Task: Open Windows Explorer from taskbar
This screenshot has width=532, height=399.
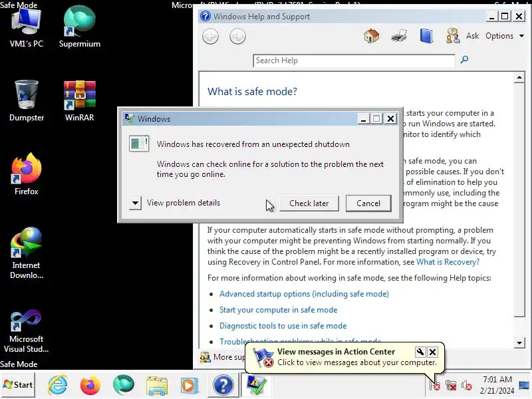Action: 156,386
